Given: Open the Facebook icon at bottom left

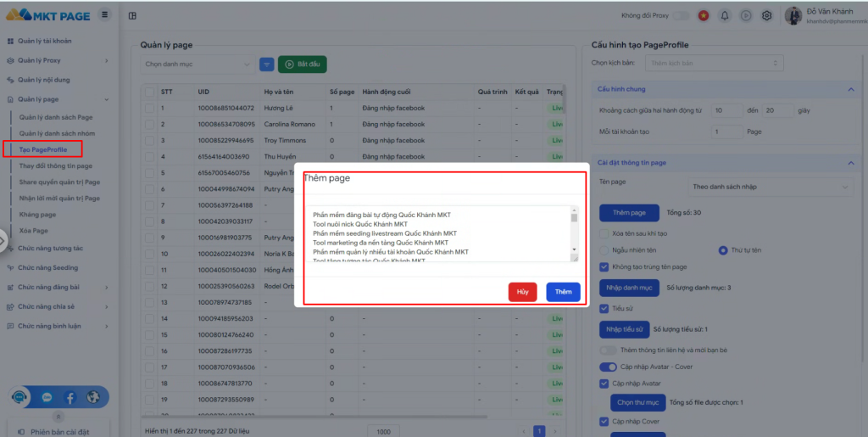Looking at the screenshot, I should pos(70,397).
